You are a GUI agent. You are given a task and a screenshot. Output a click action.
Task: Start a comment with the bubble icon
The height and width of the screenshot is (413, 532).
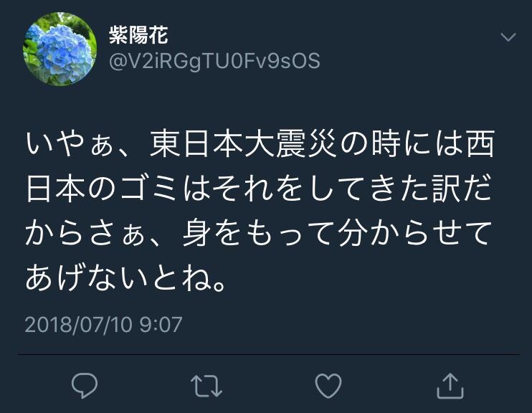coord(85,385)
